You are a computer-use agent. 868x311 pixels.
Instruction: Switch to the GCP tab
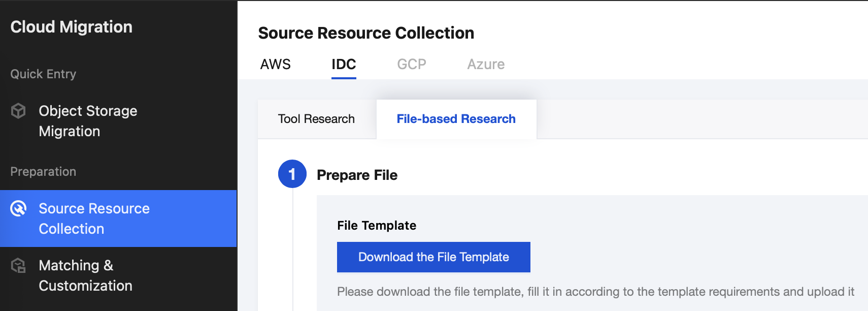click(x=411, y=65)
